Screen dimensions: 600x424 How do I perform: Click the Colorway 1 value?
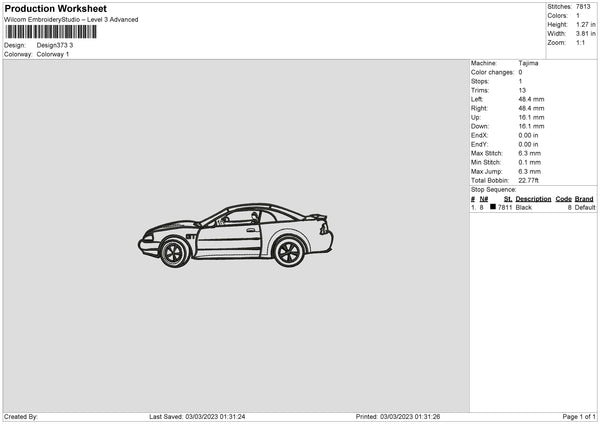[x=53, y=54]
